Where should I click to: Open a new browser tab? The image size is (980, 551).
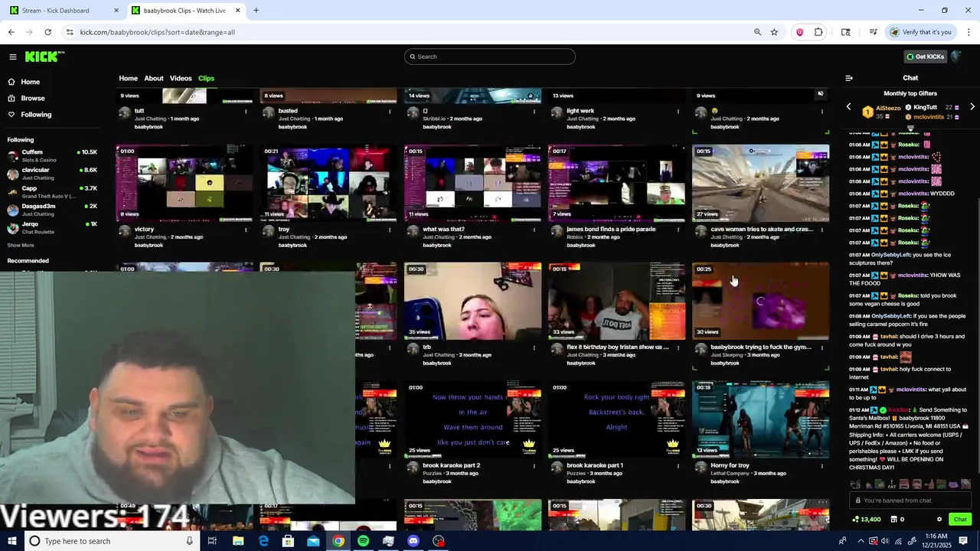click(256, 11)
